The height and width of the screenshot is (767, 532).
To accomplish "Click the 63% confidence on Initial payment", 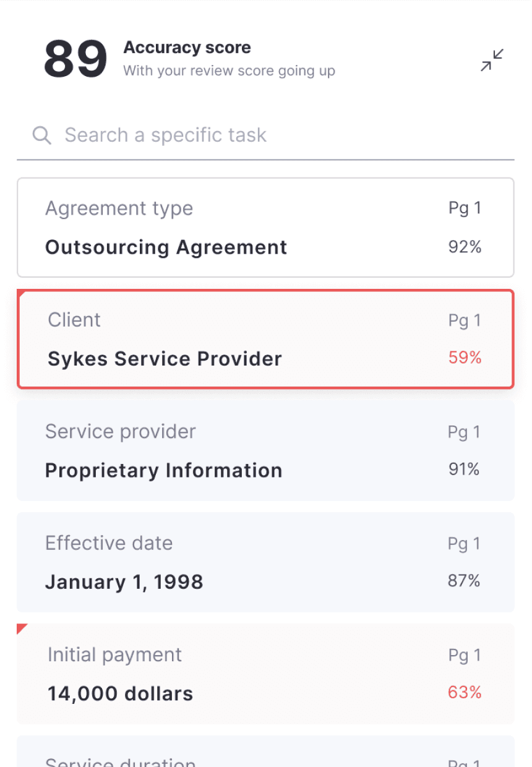I will click(x=465, y=692).
